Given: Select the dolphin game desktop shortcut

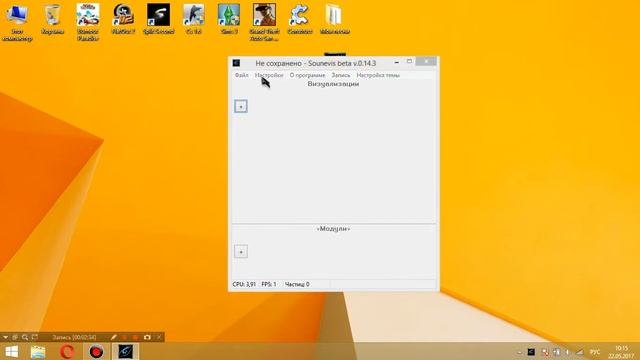Looking at the screenshot, I should click(194, 20).
